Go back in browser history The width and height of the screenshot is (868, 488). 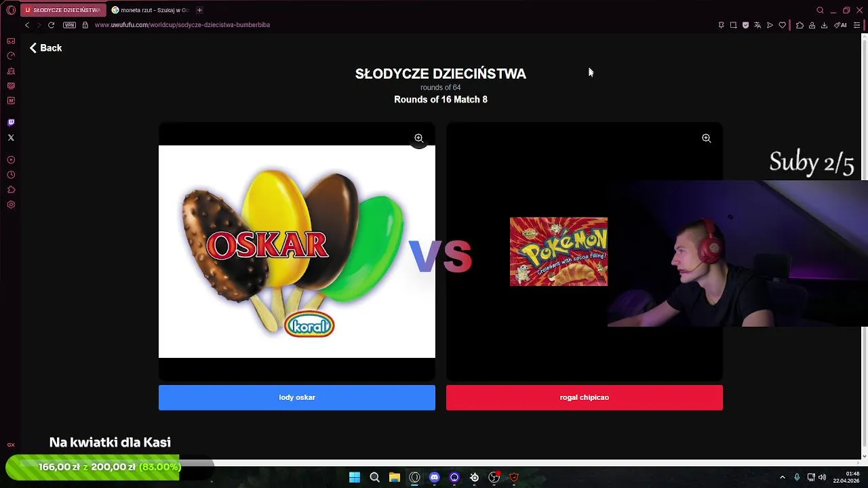coord(27,25)
